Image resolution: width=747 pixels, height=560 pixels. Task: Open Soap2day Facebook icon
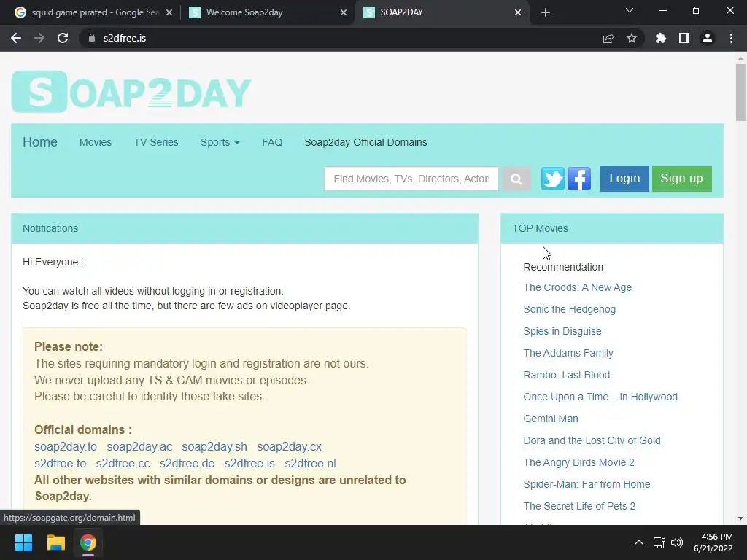point(579,179)
